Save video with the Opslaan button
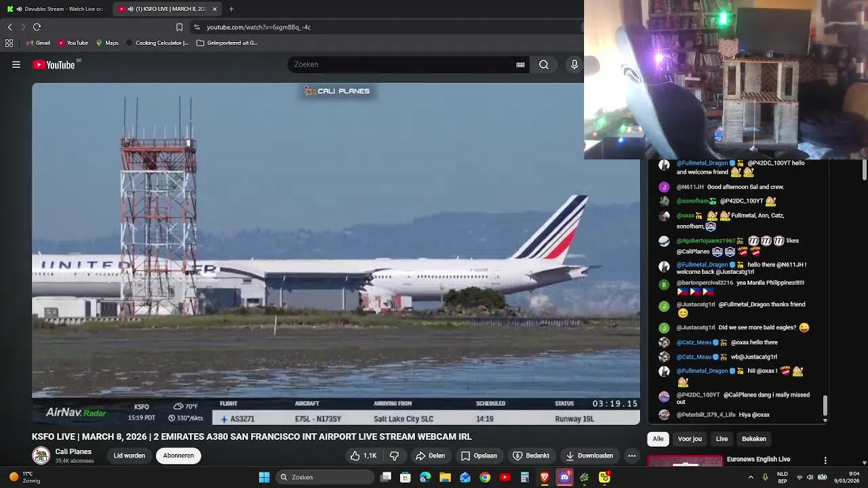Screen dimensions: 868x488 pyautogui.click(x=479, y=455)
